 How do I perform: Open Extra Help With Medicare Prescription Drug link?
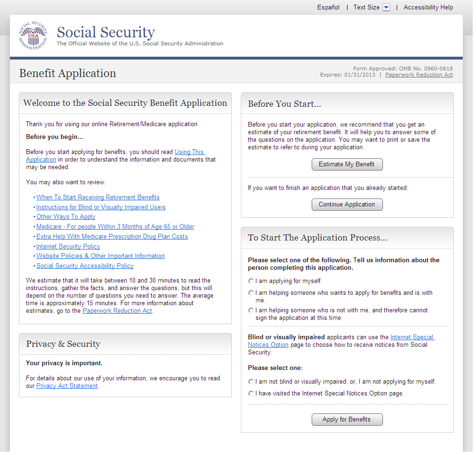point(112,237)
